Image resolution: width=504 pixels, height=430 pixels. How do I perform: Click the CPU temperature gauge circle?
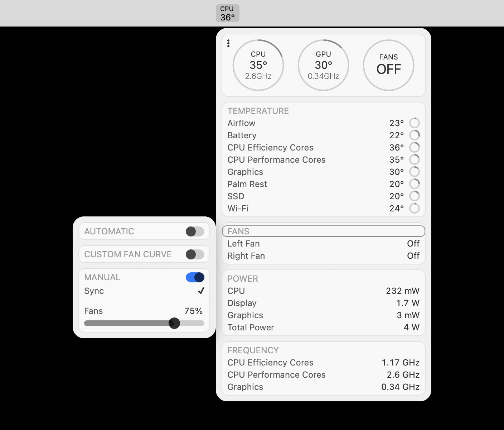pyautogui.click(x=258, y=65)
